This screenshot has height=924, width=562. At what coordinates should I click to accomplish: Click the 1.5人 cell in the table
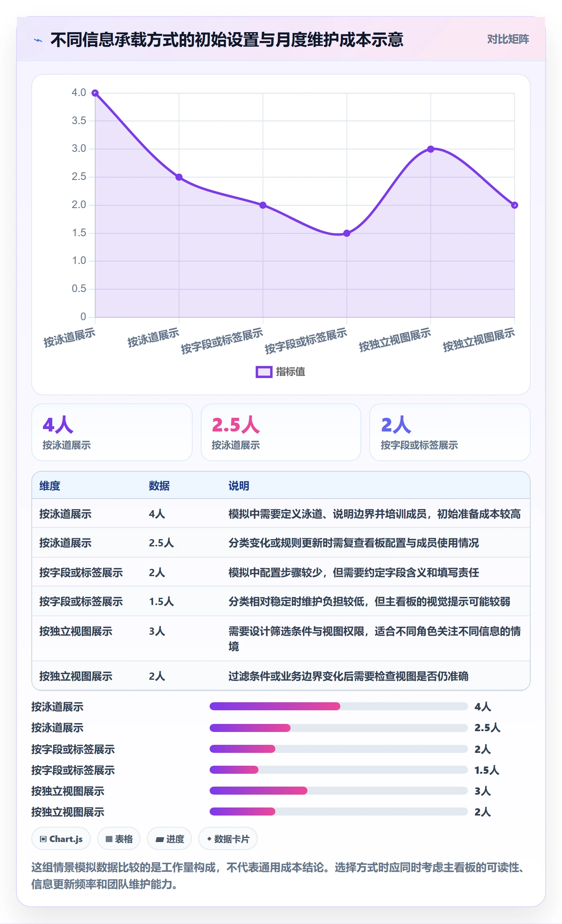(x=161, y=601)
